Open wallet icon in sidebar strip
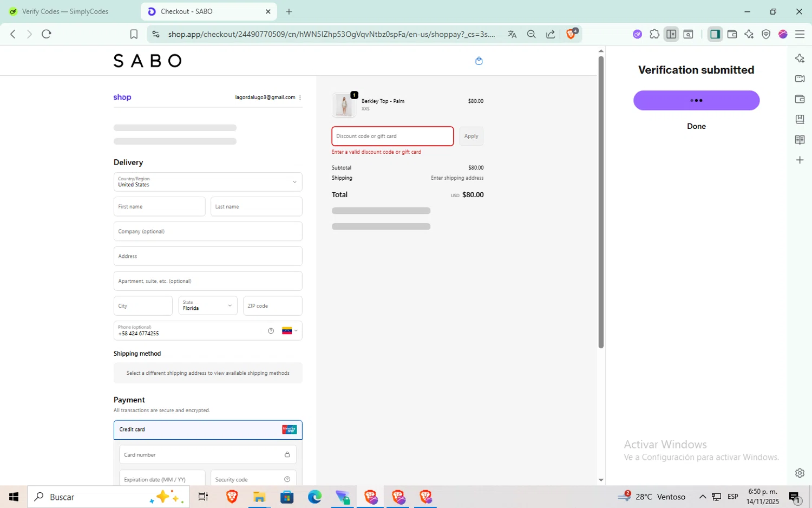Screen dimensions: 812x508 coord(800,99)
